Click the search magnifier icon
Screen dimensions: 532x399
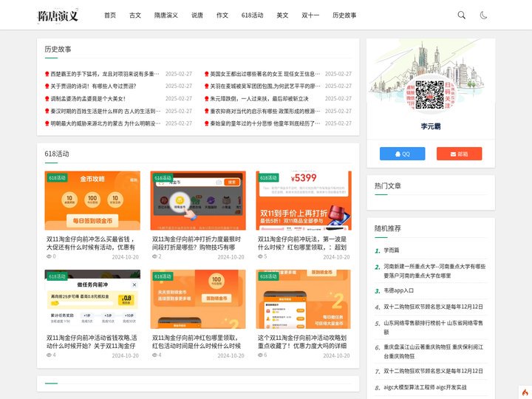(461, 15)
